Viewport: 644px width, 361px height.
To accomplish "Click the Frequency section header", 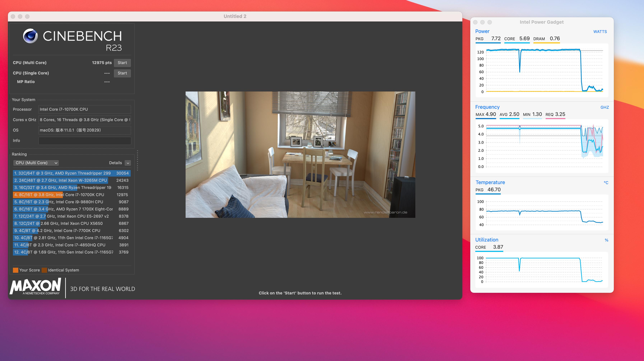I will [x=487, y=107].
